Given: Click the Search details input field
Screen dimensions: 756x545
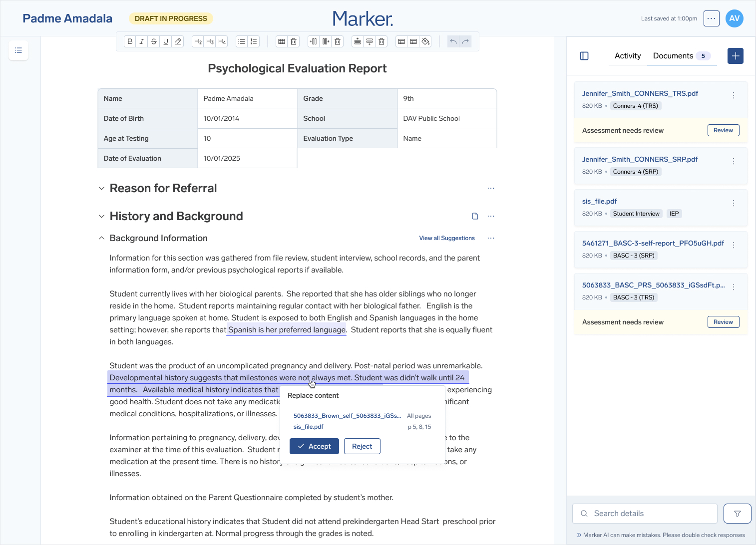Looking at the screenshot, I should click(x=645, y=514).
